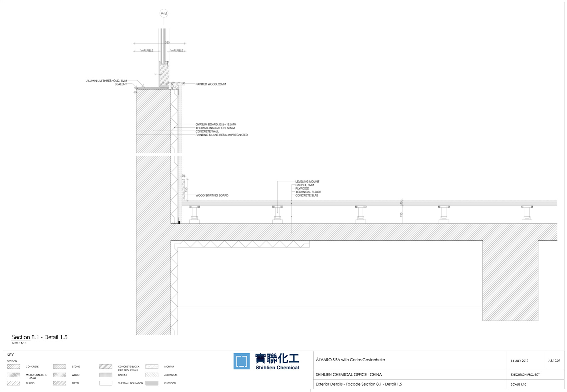Image resolution: width=567 pixels, height=392 pixels.
Task: Select the concrete hatch swatch in the key
Action: click(x=13, y=366)
